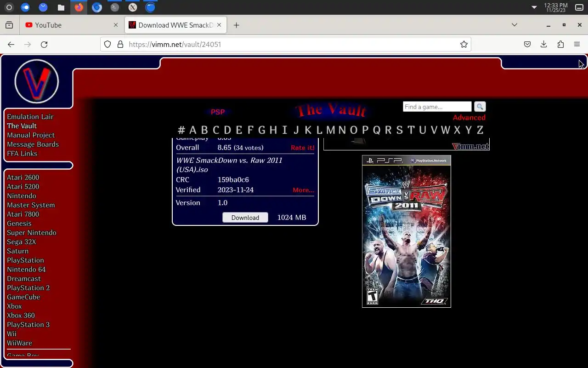This screenshot has height=368, width=588.
Task: Click the SmackDown vs Raw 2011 cover art
Action: coord(407,231)
